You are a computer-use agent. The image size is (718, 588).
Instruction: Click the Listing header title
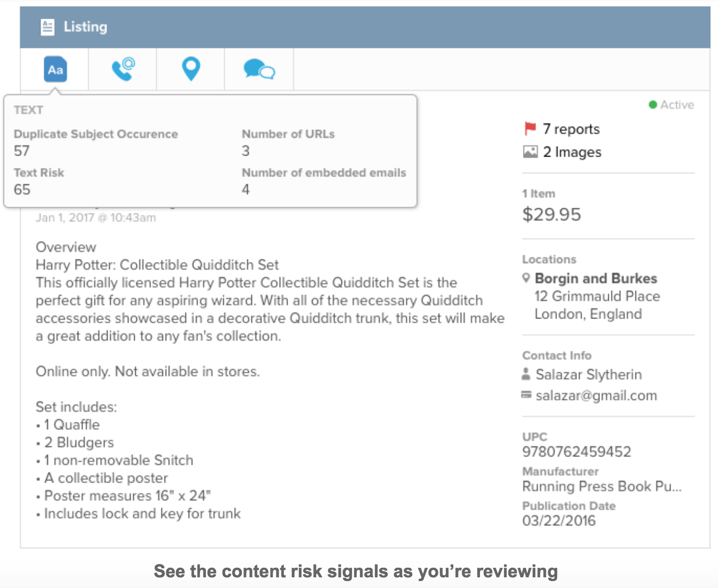point(85,27)
